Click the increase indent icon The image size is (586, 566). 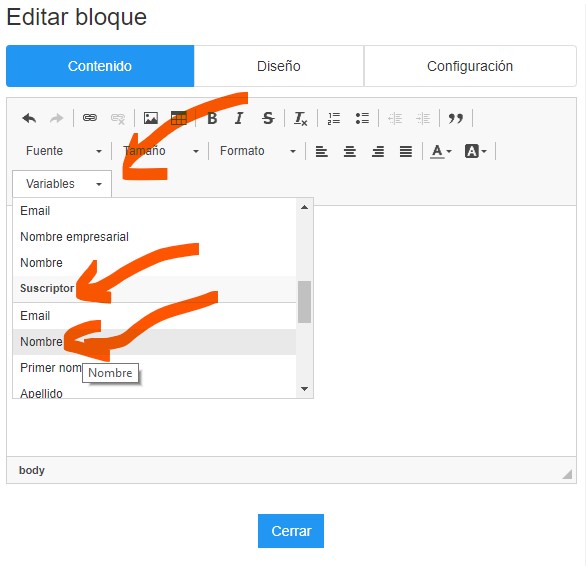[423, 119]
